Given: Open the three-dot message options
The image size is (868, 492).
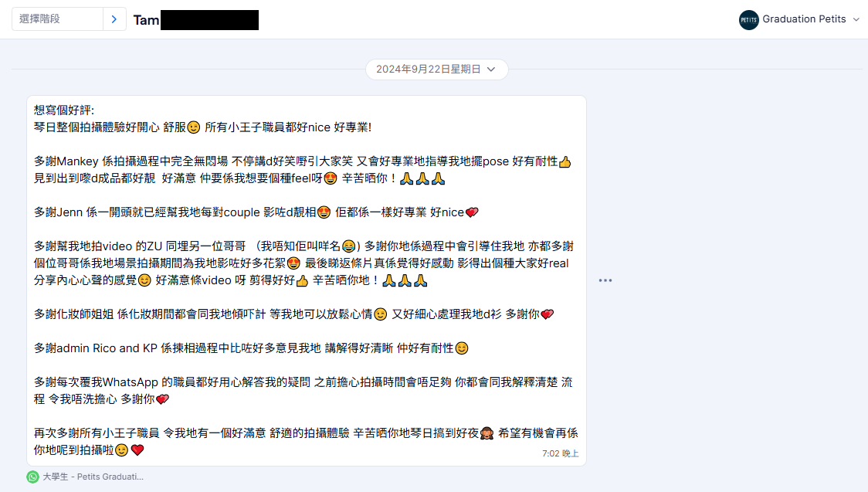Looking at the screenshot, I should 605,280.
